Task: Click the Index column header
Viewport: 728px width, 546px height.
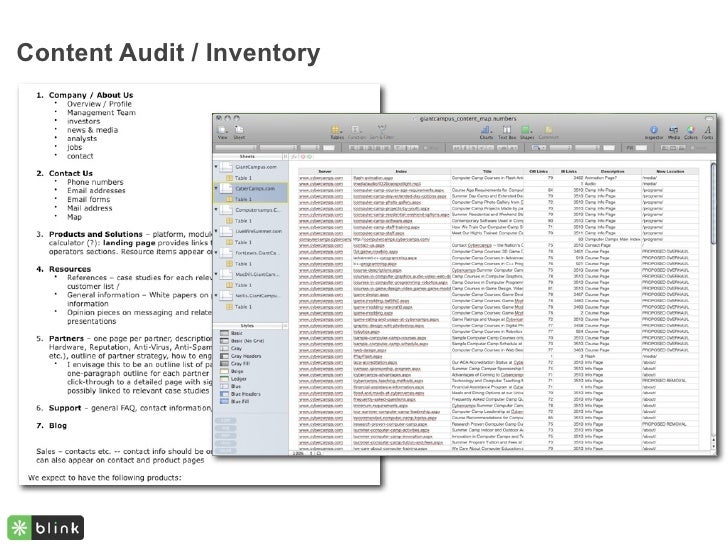Action: (401, 171)
